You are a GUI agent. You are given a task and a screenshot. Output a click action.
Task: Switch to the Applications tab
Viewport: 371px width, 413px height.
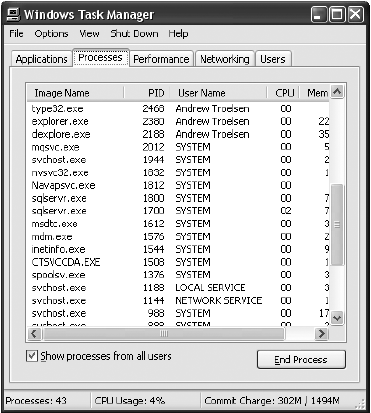click(x=41, y=59)
